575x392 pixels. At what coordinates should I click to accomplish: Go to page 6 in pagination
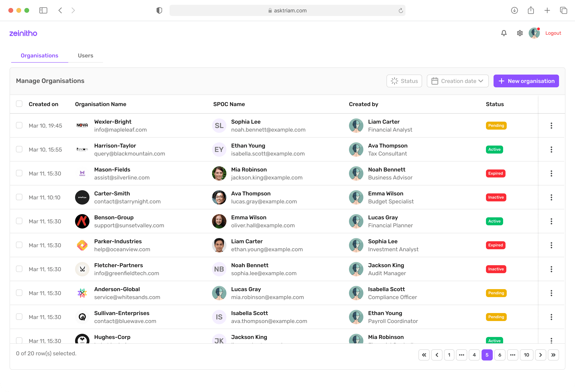point(500,355)
